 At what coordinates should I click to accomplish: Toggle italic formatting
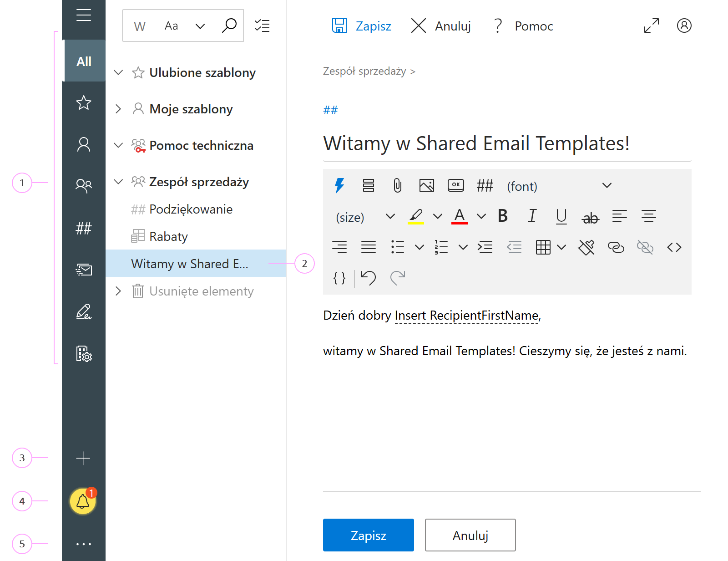(532, 216)
